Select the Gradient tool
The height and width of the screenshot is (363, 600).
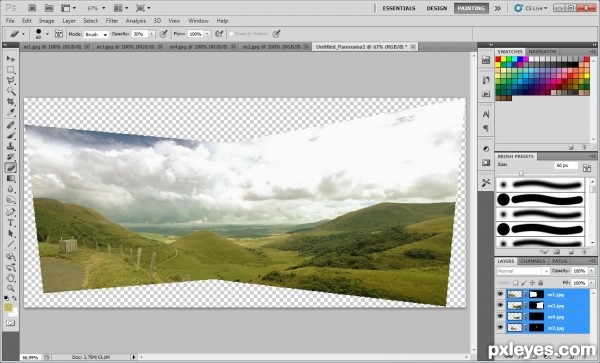[11, 178]
